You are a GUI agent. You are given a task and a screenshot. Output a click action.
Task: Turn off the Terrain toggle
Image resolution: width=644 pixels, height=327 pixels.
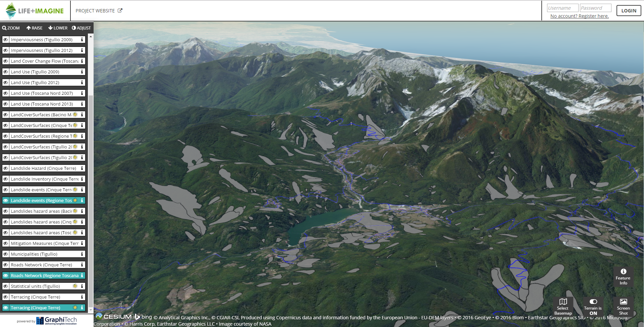tap(593, 306)
